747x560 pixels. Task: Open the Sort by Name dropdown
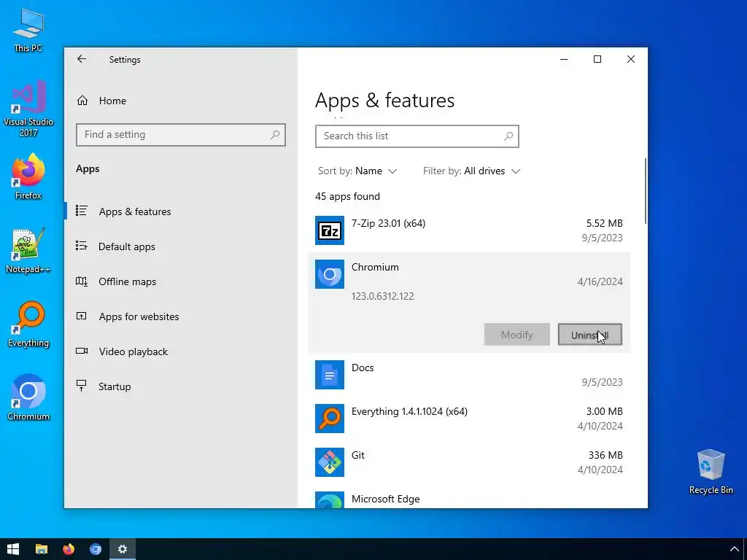click(357, 171)
